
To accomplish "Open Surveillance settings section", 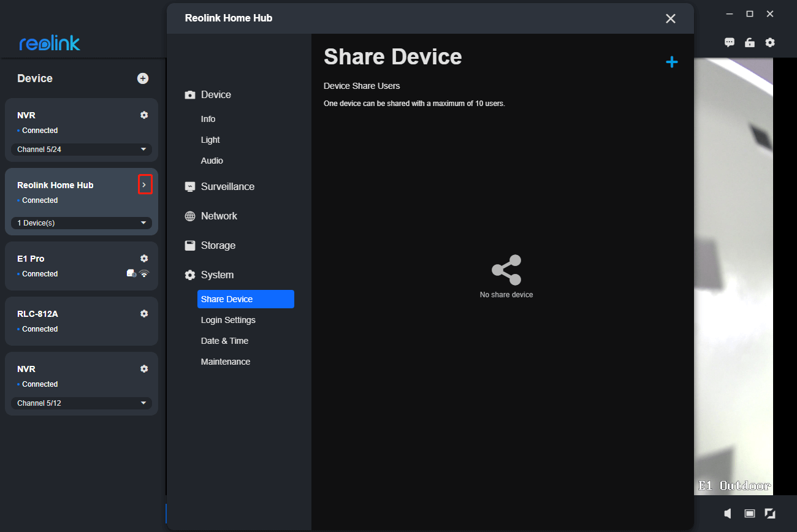I will click(227, 186).
